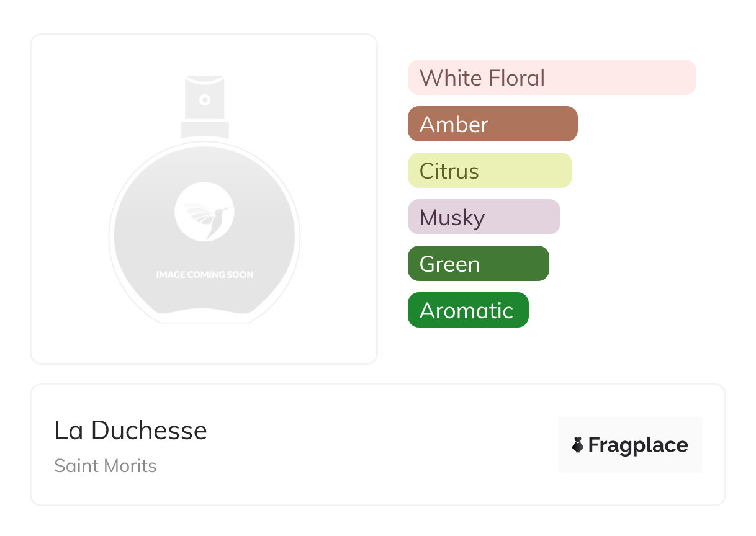Click the hummingbird logo inside the bottle
Viewport: 756px width, 536px height.
click(204, 211)
